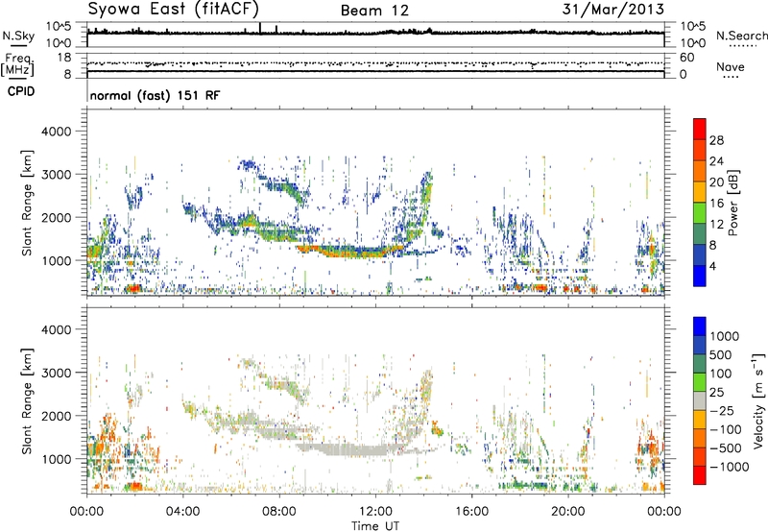Click the 'N.Search' legend label
Image resolution: width=768 pixels, height=532 pixels.
pos(741,36)
